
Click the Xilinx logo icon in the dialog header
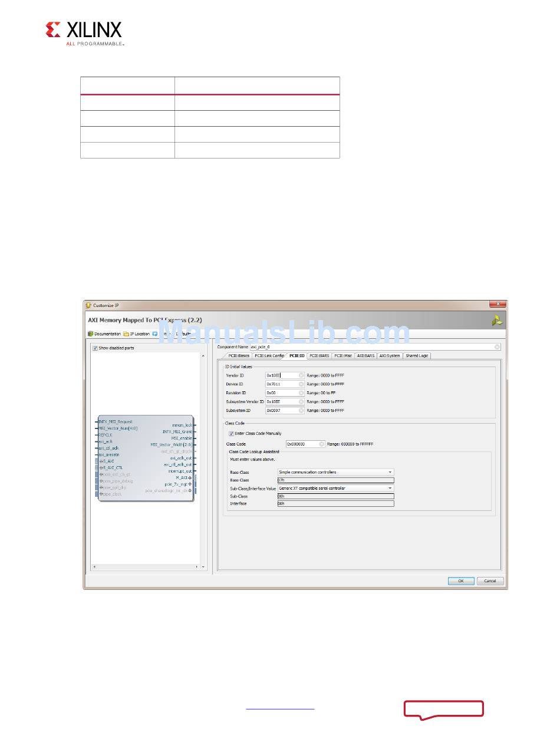[x=498, y=321]
